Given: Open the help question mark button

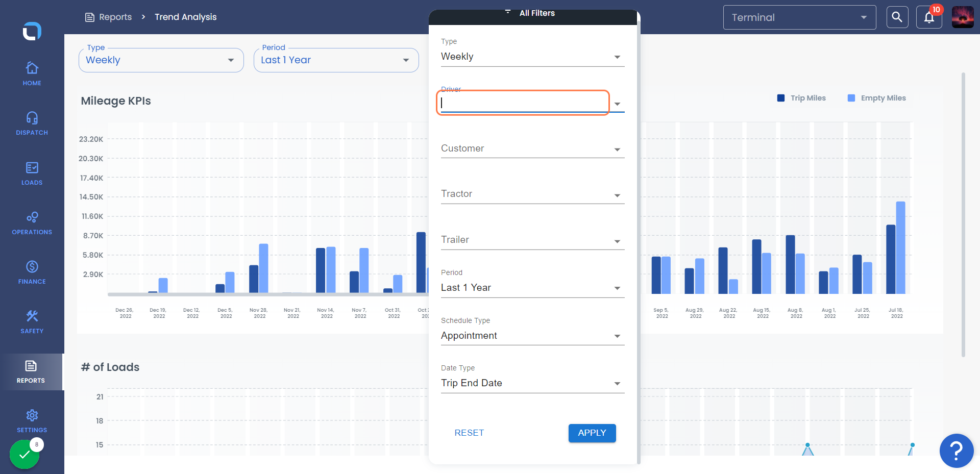Looking at the screenshot, I should [x=957, y=451].
